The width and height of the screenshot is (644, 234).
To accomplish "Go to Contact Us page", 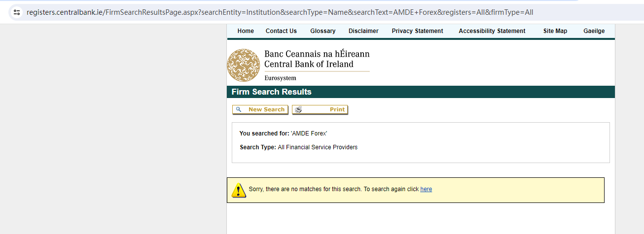I will point(281,31).
